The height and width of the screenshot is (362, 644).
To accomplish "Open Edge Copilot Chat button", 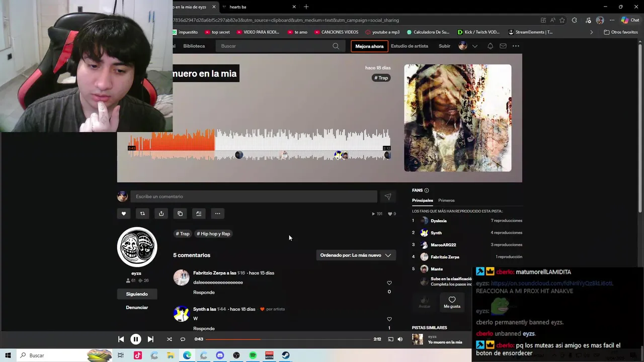I will (630, 20).
